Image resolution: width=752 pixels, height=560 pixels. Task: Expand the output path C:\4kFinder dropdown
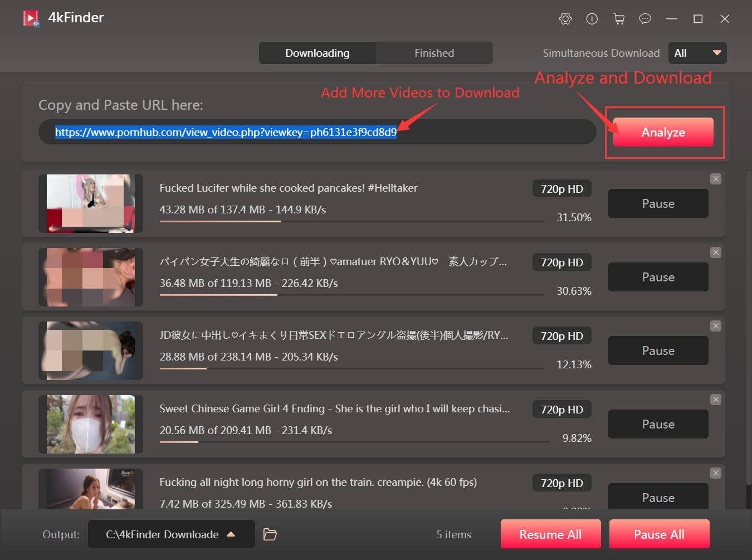172,534
